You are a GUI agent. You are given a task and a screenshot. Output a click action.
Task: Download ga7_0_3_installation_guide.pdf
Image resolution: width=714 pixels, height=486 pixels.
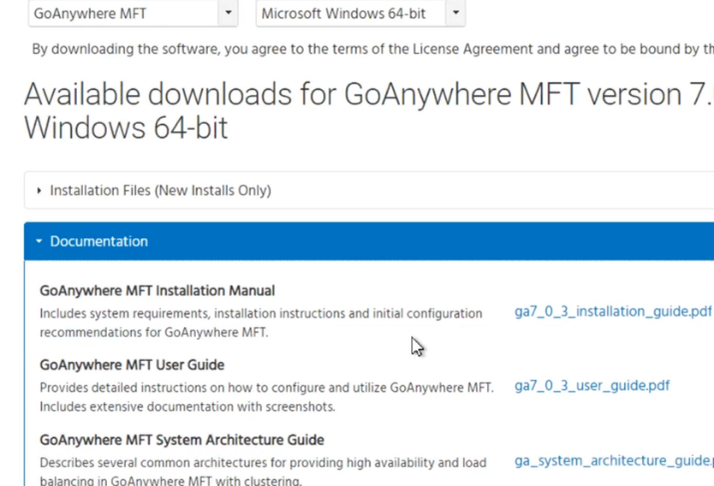pos(613,312)
